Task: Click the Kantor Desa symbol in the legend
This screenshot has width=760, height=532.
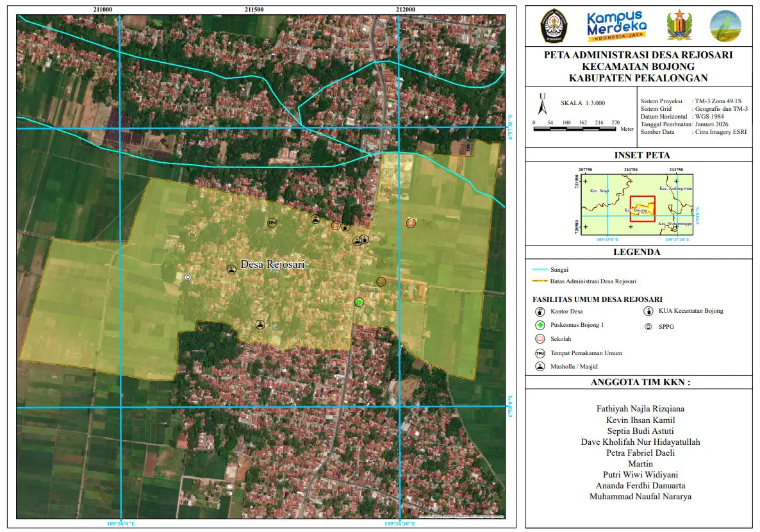Action: 540,312
